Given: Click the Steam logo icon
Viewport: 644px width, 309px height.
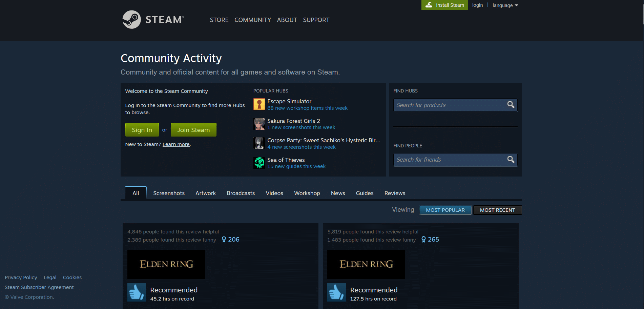Looking at the screenshot, I should (131, 19).
